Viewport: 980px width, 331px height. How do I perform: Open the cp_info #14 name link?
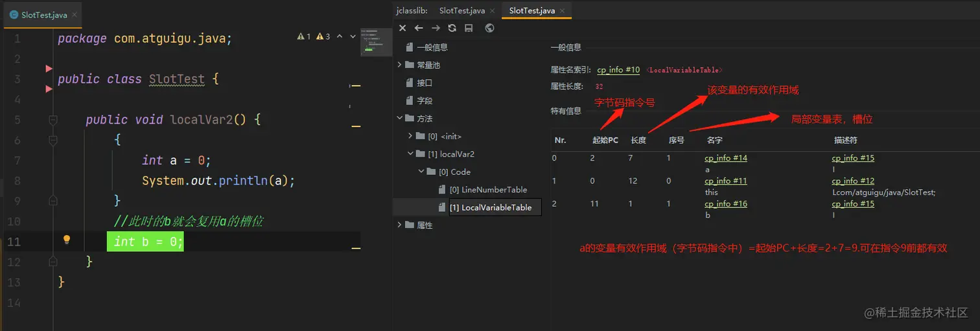click(x=726, y=158)
